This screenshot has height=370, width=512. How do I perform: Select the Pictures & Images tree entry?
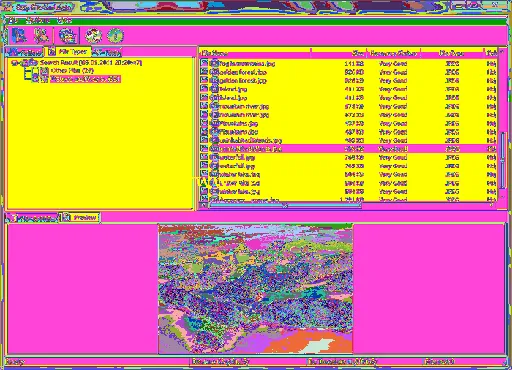point(85,79)
